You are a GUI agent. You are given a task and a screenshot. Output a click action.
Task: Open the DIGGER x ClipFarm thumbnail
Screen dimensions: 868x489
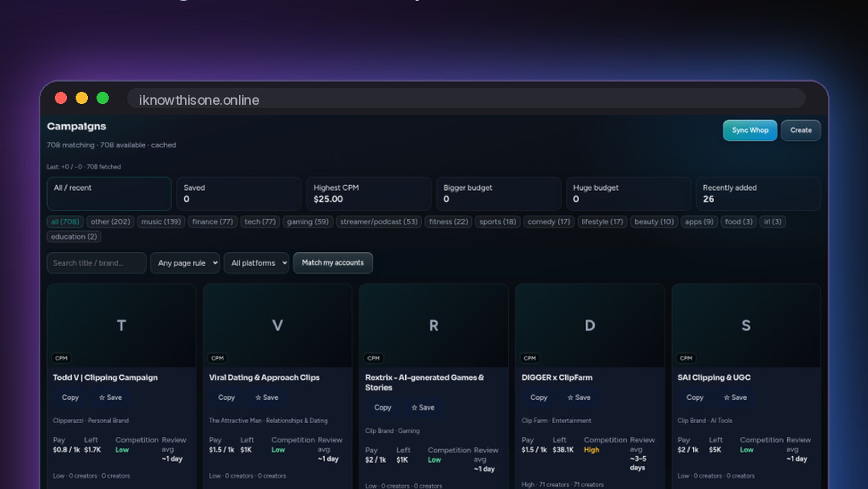pyautogui.click(x=590, y=325)
